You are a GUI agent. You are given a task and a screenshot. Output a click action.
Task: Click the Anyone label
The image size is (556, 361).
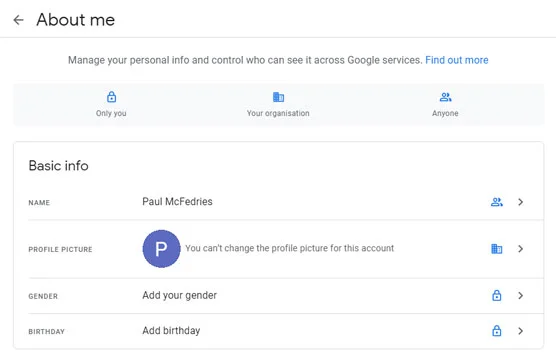point(445,113)
